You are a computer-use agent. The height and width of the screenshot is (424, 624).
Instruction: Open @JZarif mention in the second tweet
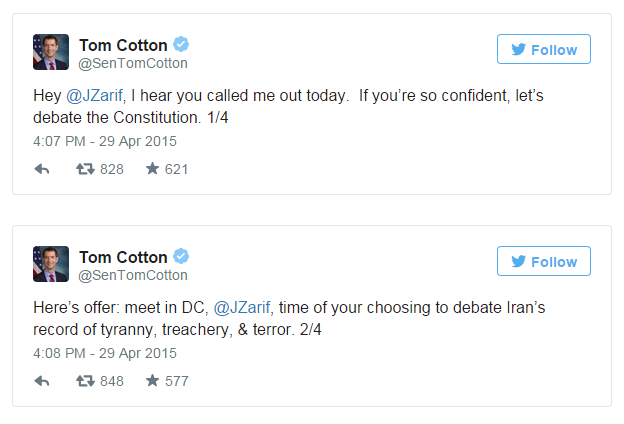tap(242, 307)
